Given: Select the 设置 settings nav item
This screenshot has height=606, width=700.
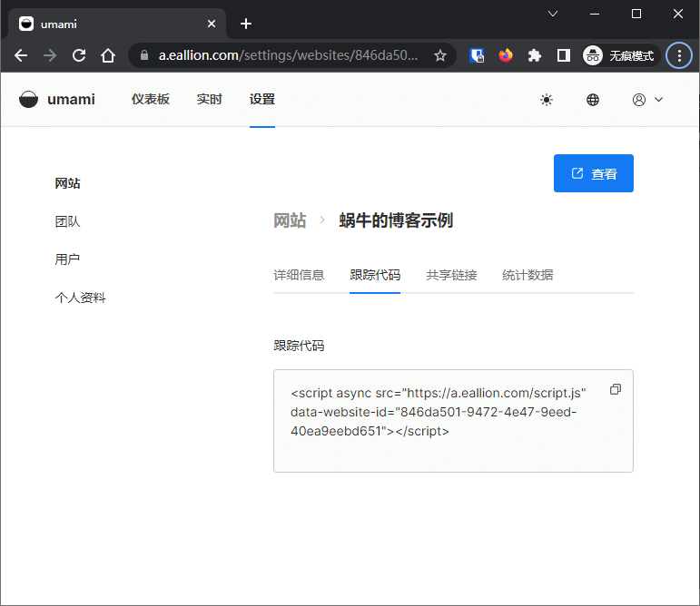Looking at the screenshot, I should [x=262, y=99].
